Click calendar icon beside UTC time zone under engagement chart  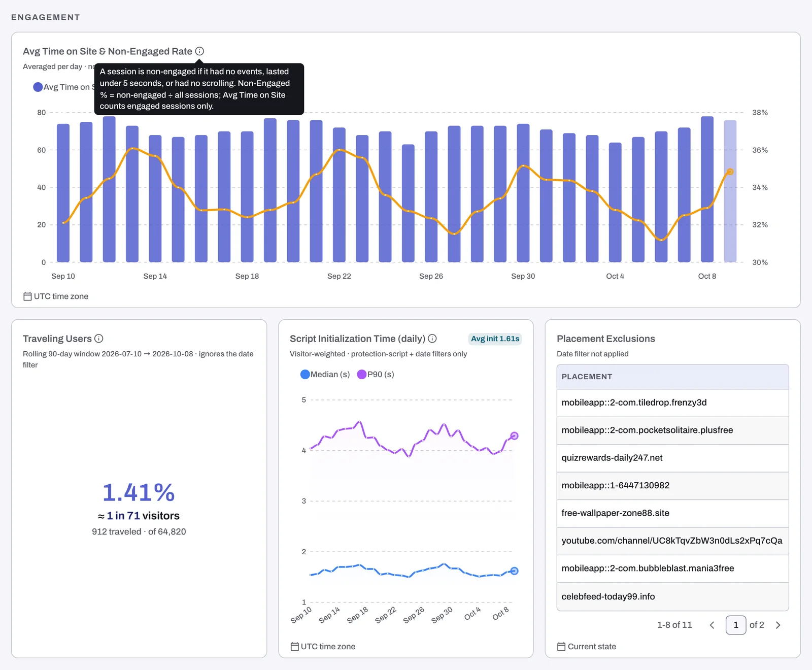click(x=27, y=296)
